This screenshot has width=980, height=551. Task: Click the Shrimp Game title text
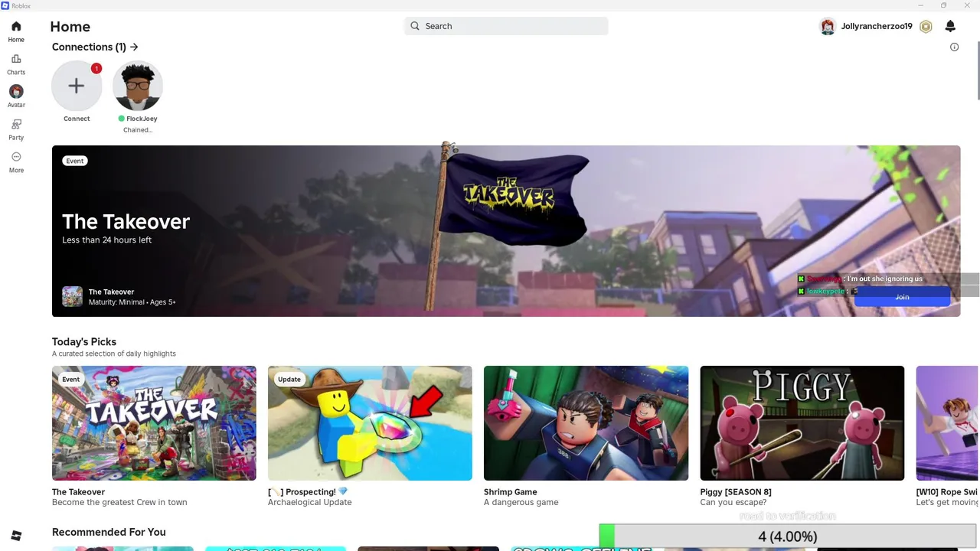click(510, 492)
